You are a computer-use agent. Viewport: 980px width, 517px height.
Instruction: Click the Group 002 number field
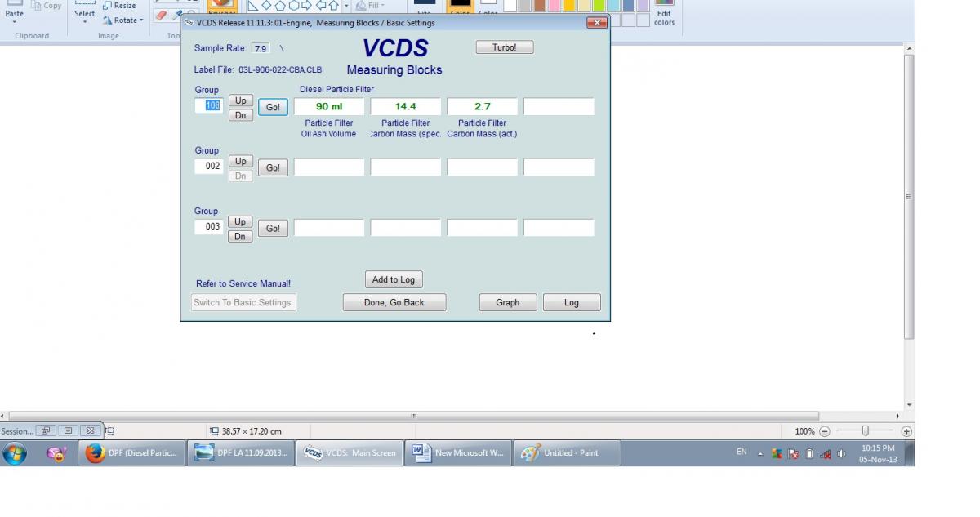pyautogui.click(x=209, y=166)
